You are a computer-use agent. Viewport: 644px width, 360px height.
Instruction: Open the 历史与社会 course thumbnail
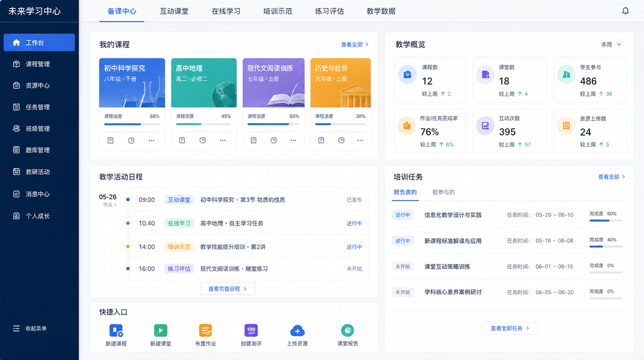tap(340, 83)
